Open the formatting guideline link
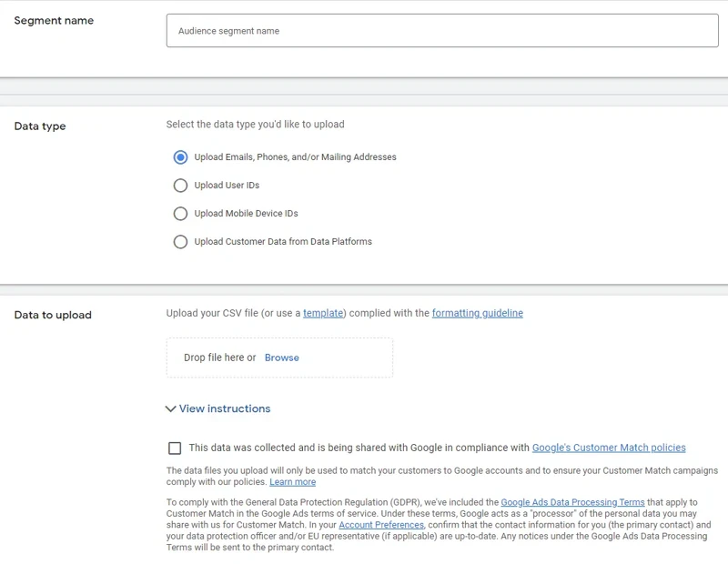 coord(480,312)
